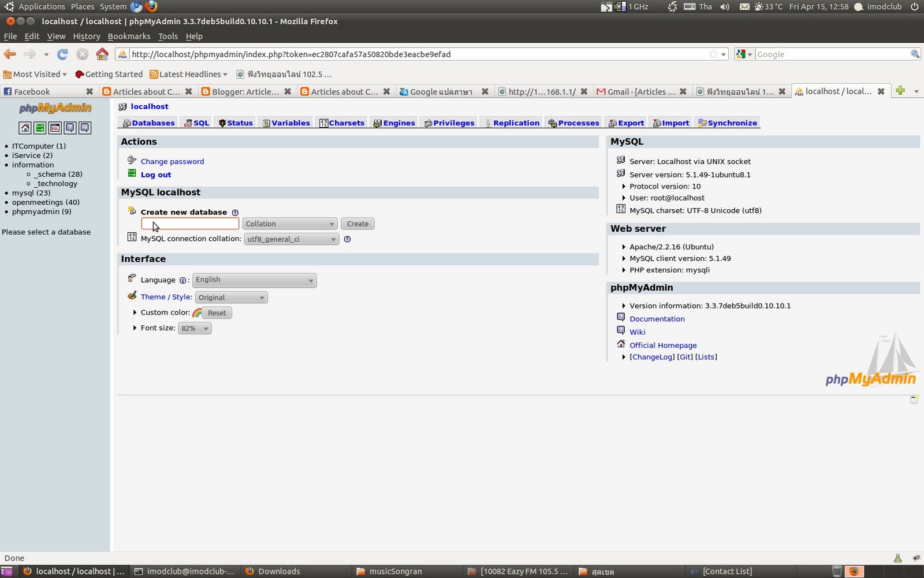
Task: Click the rainbow custom color icon
Action: click(x=197, y=313)
